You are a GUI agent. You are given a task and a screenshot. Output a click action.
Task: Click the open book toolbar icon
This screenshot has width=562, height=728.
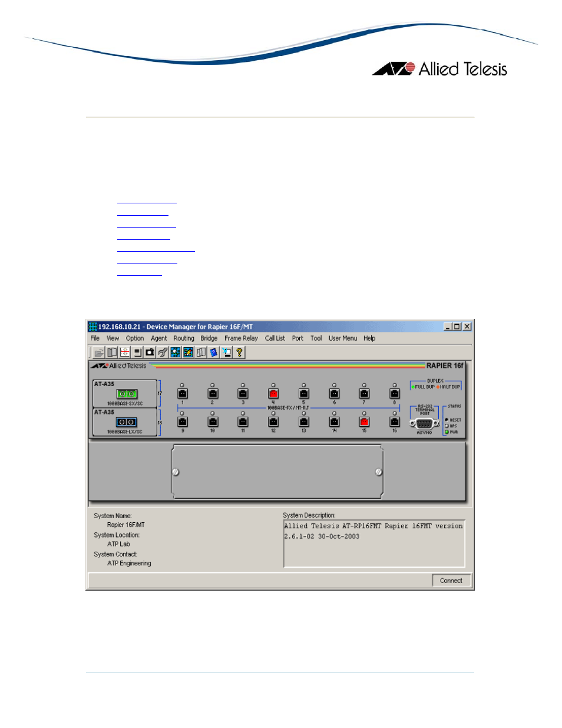click(112, 353)
